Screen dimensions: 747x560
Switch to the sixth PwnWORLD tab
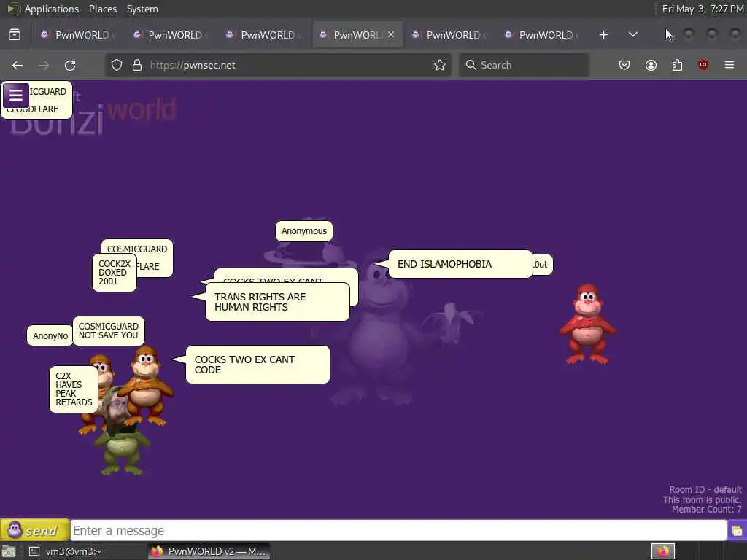click(x=542, y=35)
